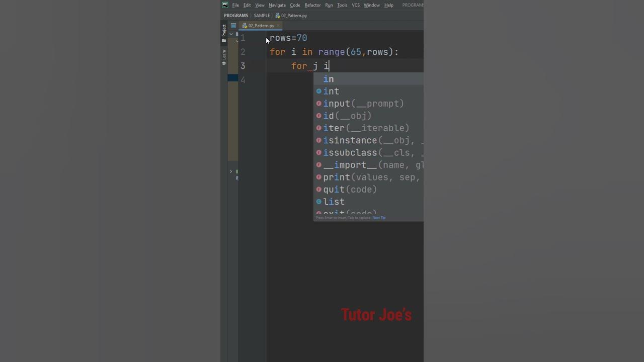Click the project view icon left of the tab
The height and width of the screenshot is (362, 644).
(233, 26)
